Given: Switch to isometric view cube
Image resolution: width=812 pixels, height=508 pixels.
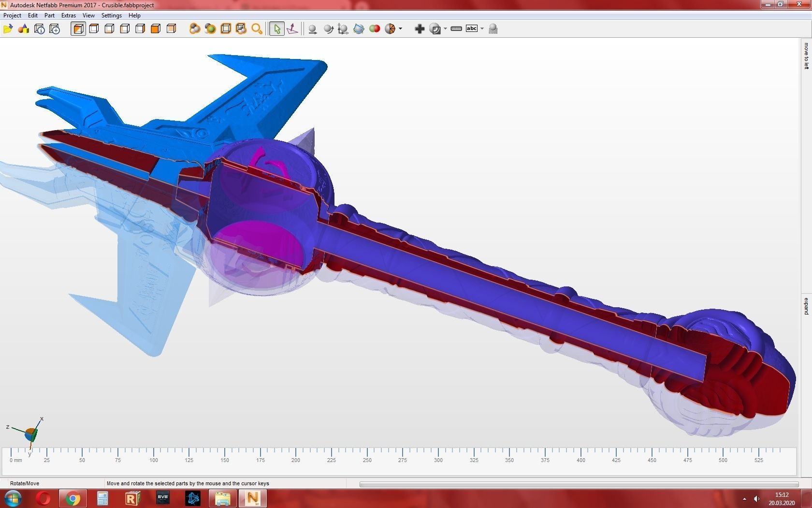Looking at the screenshot, I should coord(78,29).
